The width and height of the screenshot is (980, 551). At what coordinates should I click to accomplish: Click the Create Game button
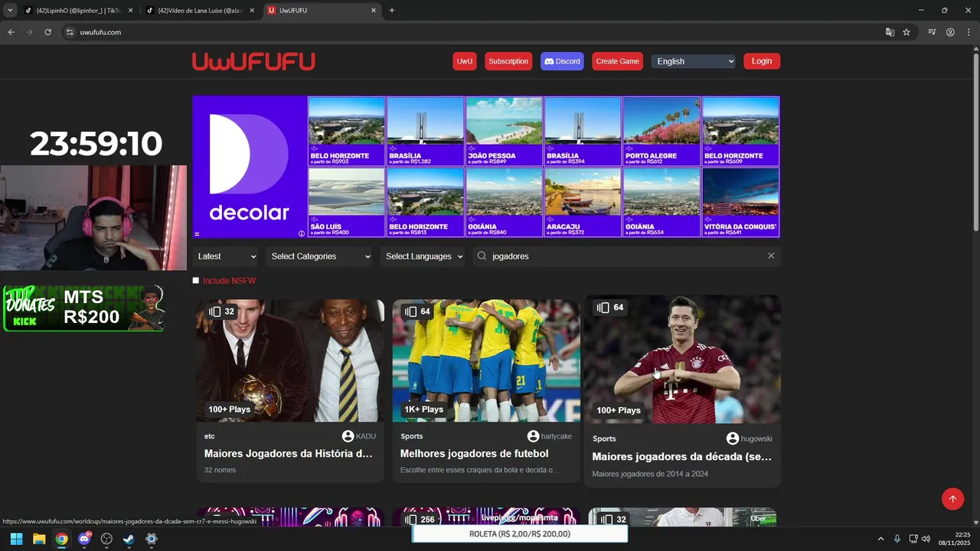tap(617, 61)
